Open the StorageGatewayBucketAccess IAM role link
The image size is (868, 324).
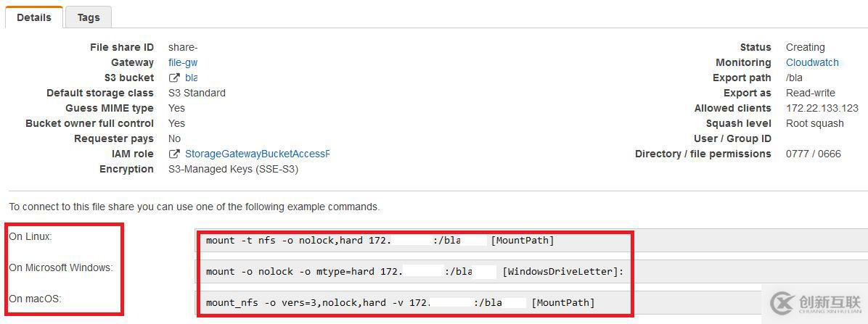pos(257,154)
